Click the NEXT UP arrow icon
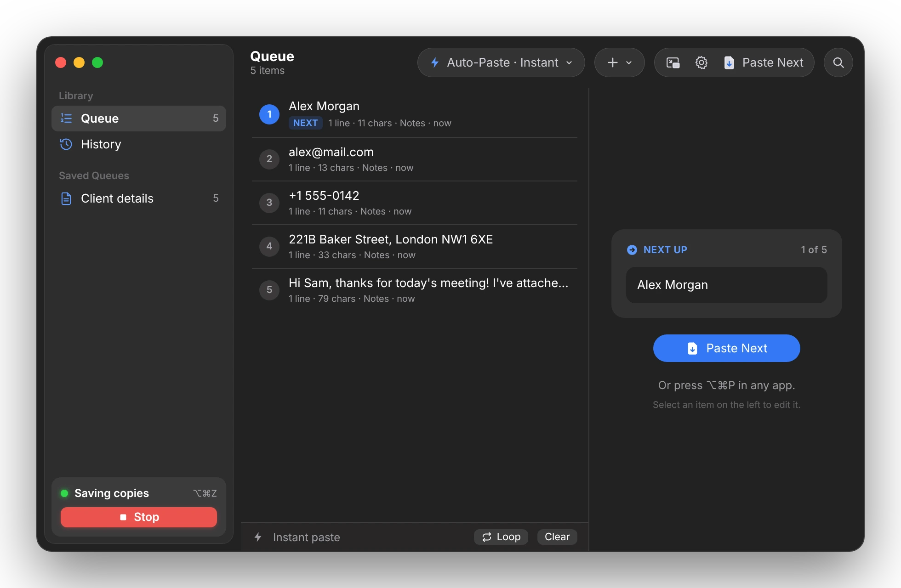This screenshot has width=901, height=588. 632,250
